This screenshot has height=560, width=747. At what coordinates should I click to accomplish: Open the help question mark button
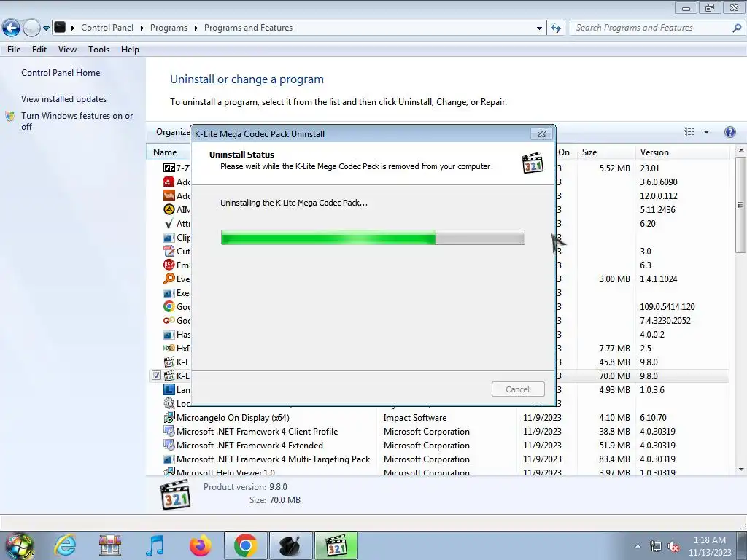tap(729, 132)
